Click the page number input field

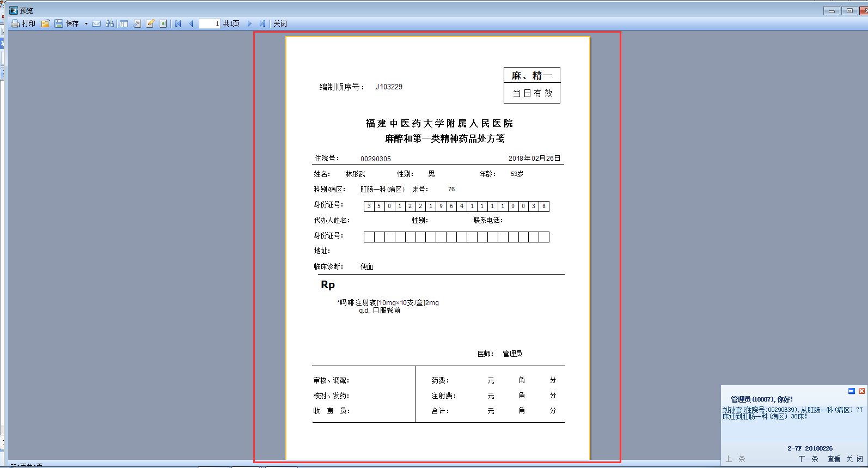[210, 23]
